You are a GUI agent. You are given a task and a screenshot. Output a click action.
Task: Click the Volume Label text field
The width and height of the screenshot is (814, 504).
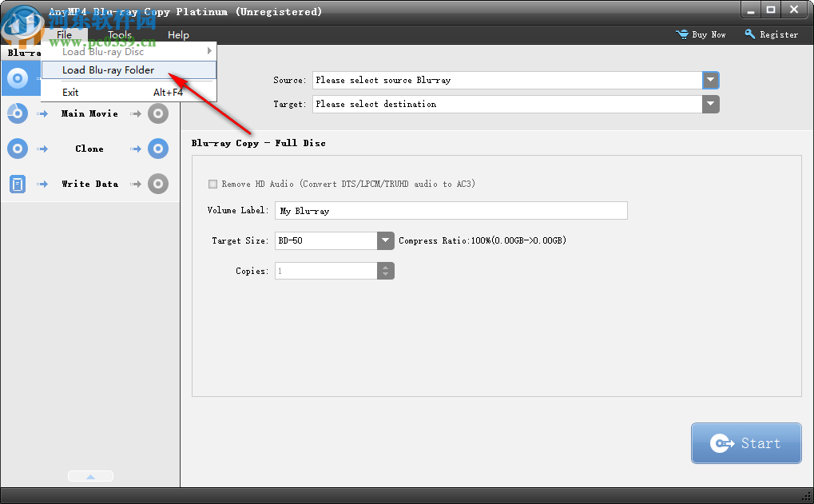[x=451, y=210]
